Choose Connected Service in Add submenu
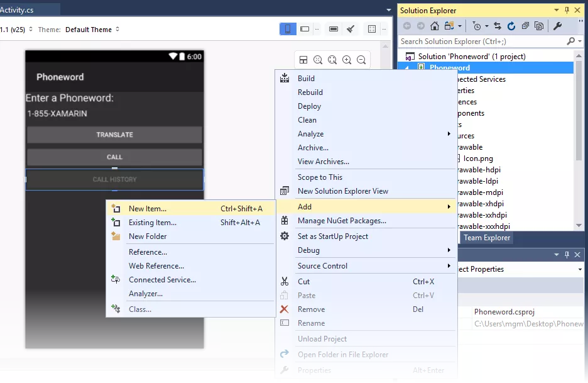The width and height of the screenshot is (588, 383). point(191,280)
